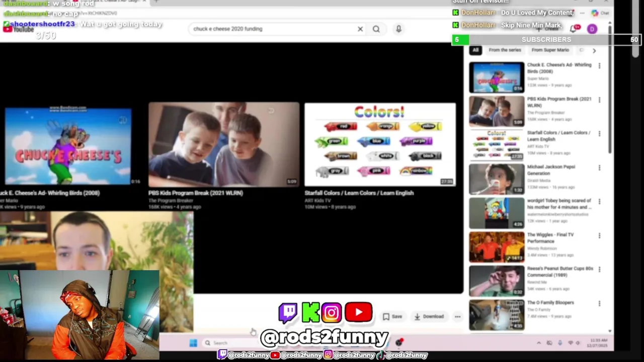
Task: Open options for PBS Kids Program Break
Action: click(599, 100)
